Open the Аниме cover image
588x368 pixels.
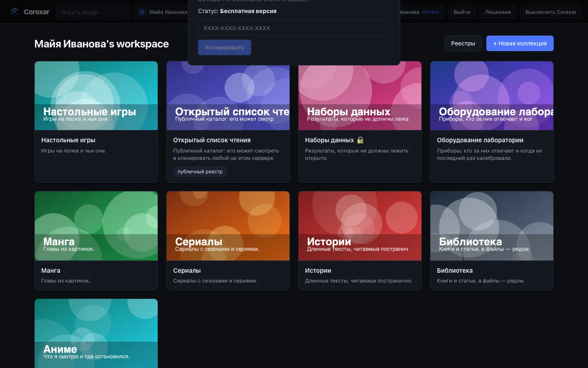coord(96,333)
